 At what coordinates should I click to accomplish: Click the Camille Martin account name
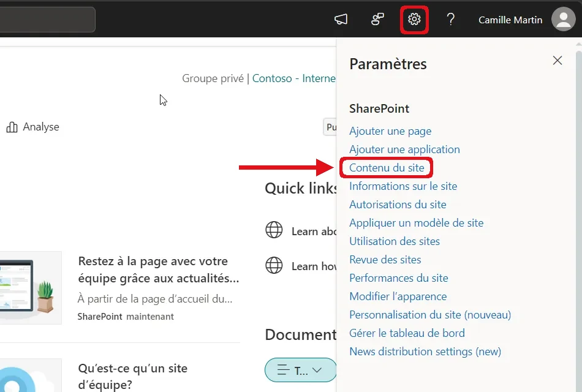pos(510,20)
